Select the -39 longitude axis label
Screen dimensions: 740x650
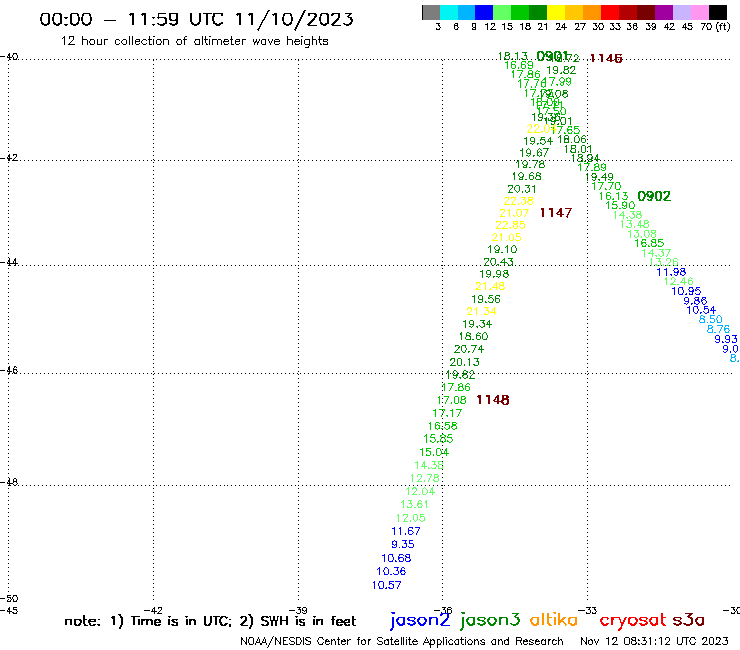pyautogui.click(x=298, y=611)
